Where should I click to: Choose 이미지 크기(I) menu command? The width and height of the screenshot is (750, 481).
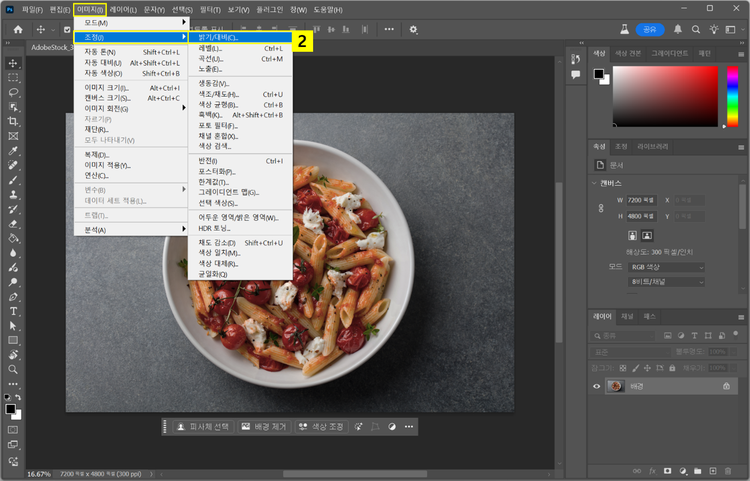[132, 88]
